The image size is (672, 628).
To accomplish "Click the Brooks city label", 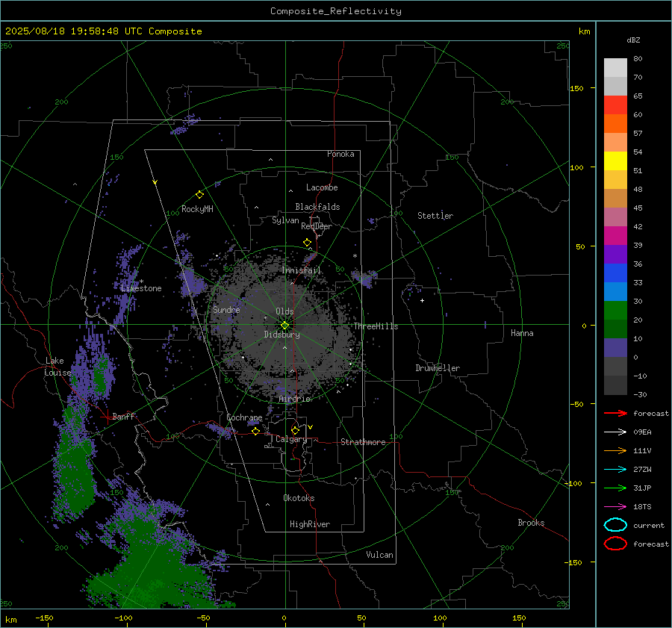I will [x=531, y=523].
